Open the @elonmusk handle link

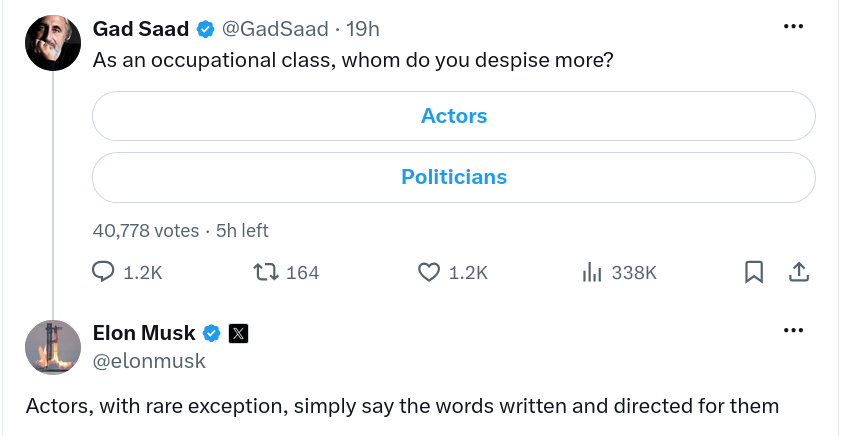pos(149,361)
